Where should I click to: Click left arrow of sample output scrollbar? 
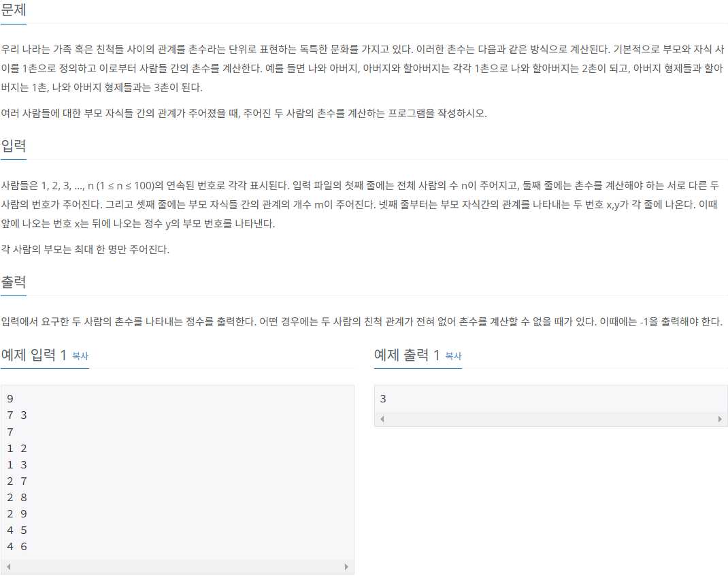[382, 419]
